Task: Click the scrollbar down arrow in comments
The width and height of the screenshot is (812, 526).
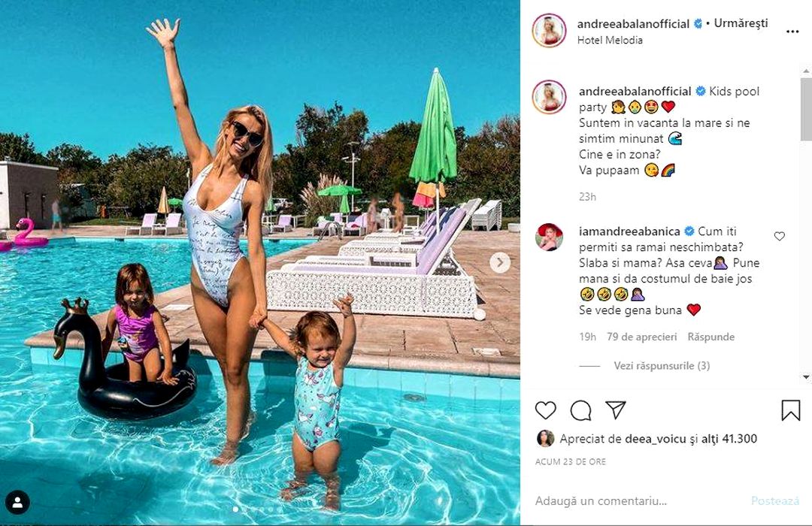Action: 806,377
